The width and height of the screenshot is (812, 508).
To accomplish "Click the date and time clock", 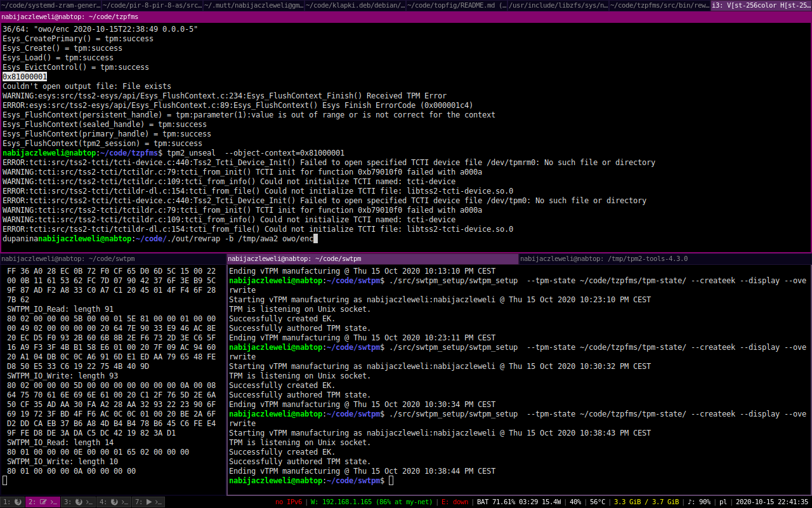I will tap(772, 502).
